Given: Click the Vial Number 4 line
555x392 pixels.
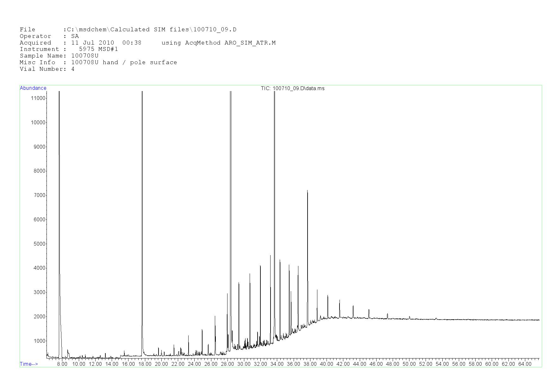Looking at the screenshot, I should (47, 69).
